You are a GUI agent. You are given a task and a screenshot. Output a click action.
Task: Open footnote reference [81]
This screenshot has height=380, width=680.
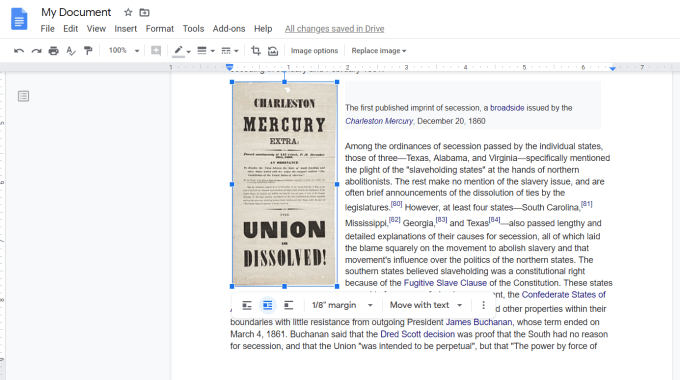(586, 203)
